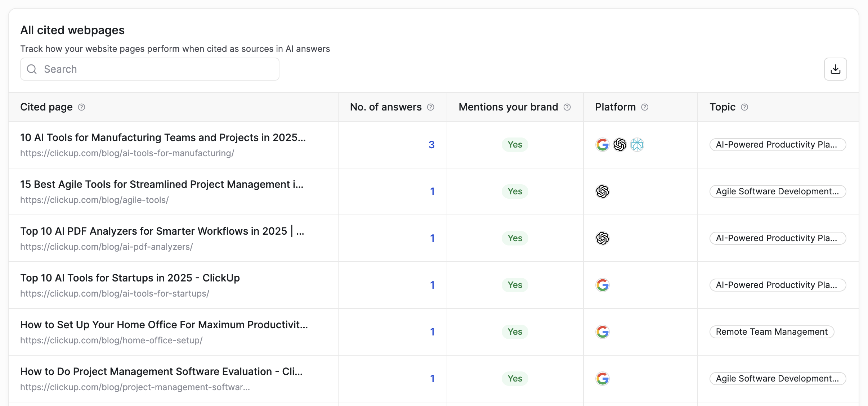Open 10 AI Tools for Manufacturing Teams page title
The height and width of the screenshot is (406, 868).
(163, 137)
